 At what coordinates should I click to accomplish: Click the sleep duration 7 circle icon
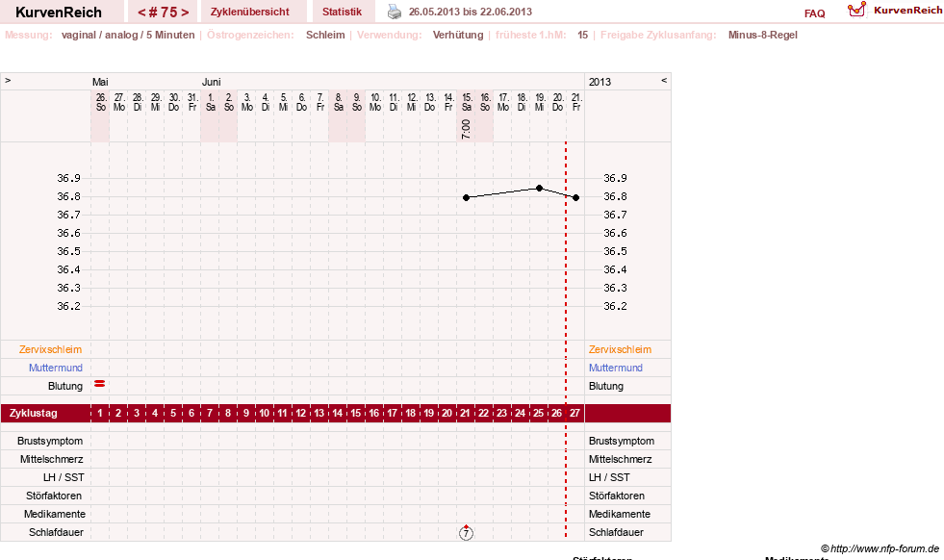pyautogui.click(x=466, y=532)
